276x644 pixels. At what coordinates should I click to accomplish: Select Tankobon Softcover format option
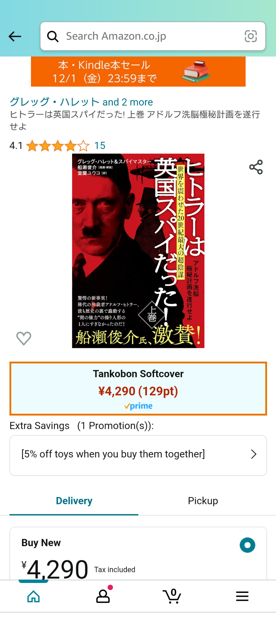[x=138, y=388]
